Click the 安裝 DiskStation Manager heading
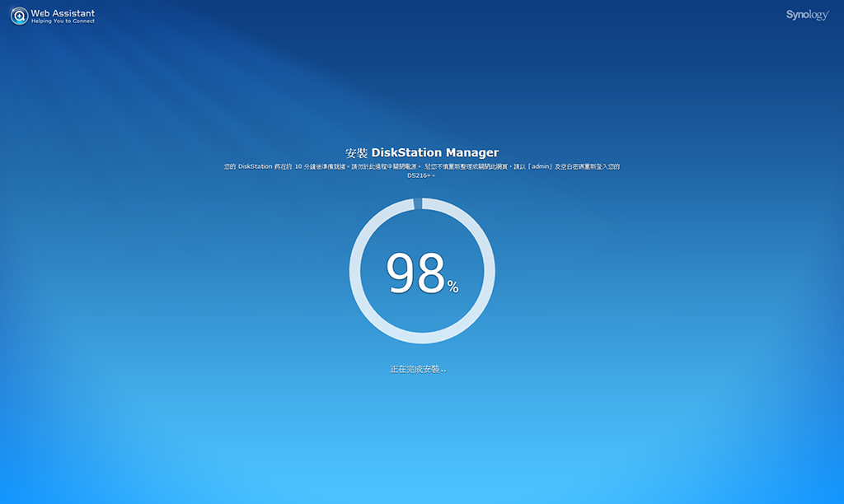Image resolution: width=844 pixels, height=504 pixels. (422, 152)
